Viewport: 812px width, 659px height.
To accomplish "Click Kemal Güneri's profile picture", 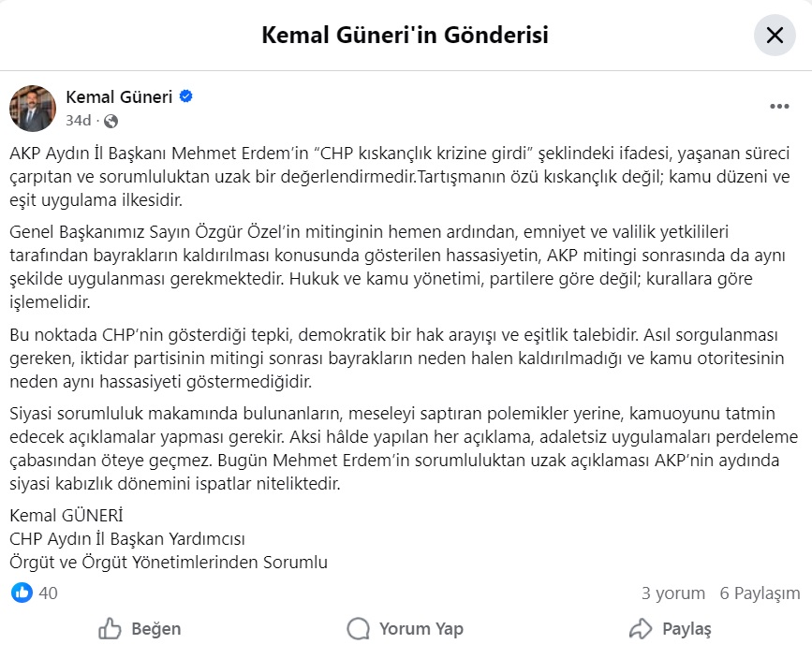I will click(x=33, y=108).
